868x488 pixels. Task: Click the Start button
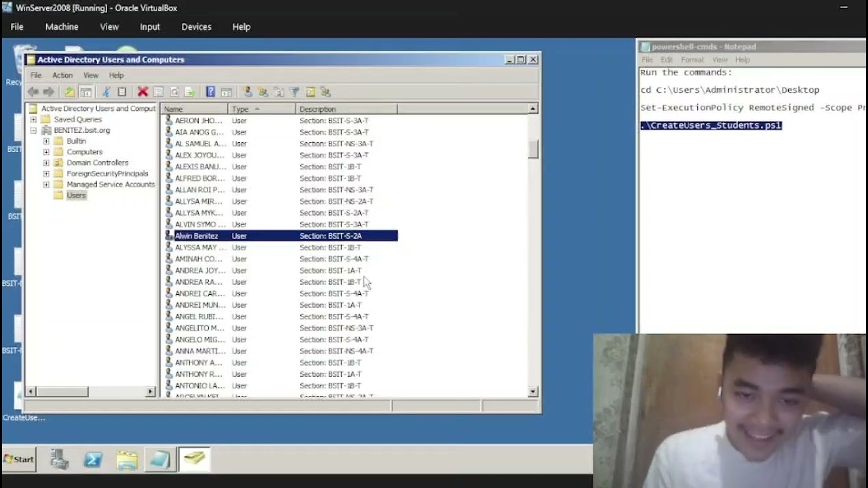coord(19,459)
